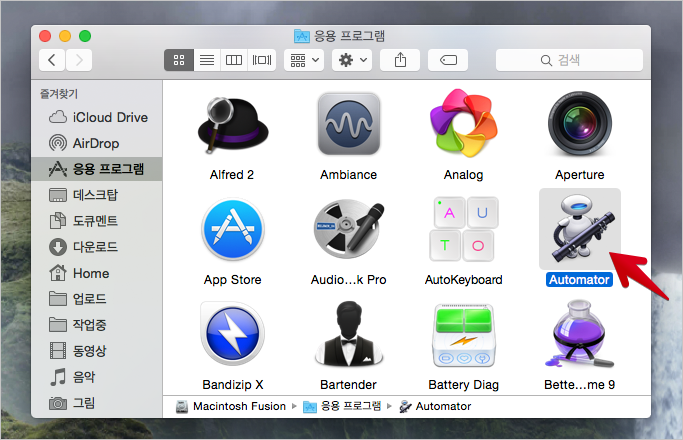Switch to icon view mode

(179, 60)
